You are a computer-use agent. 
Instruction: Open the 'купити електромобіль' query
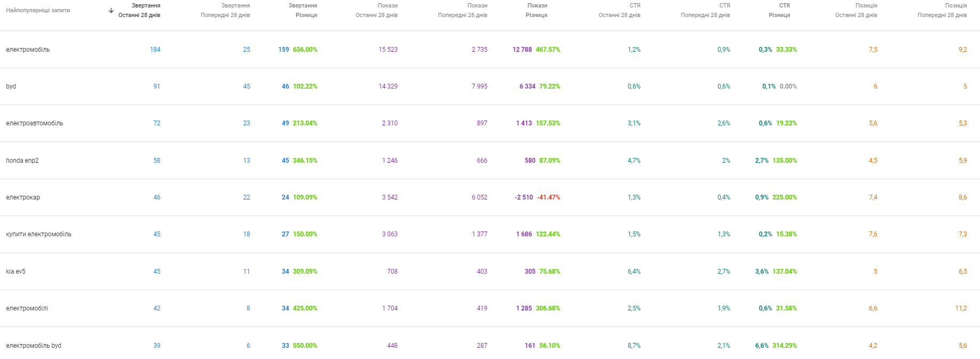tap(38, 234)
